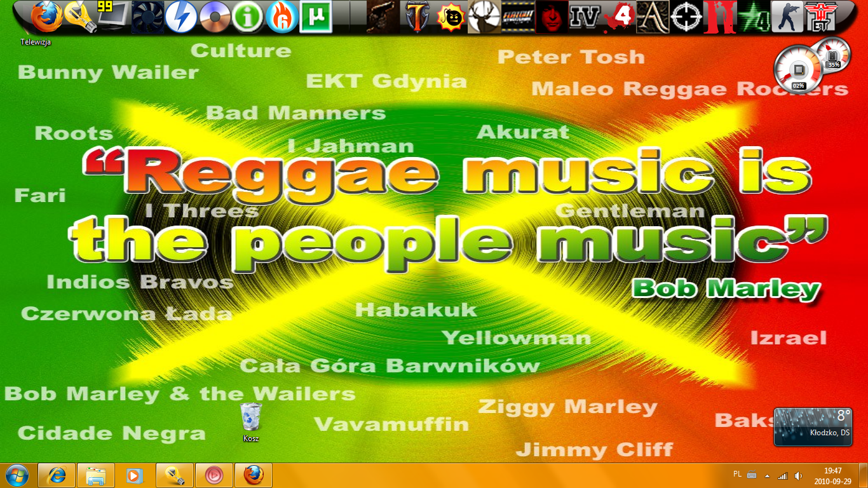
Task: Launch Serious Sam bomb-head icon
Action: pos(450,17)
